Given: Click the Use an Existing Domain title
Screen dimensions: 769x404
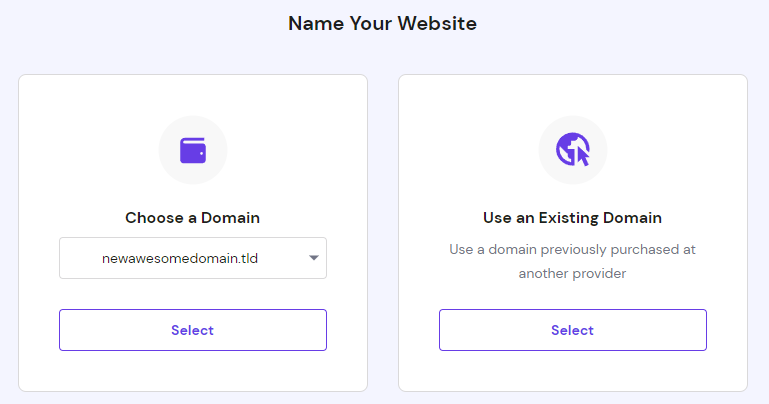Looking at the screenshot, I should point(572,217).
